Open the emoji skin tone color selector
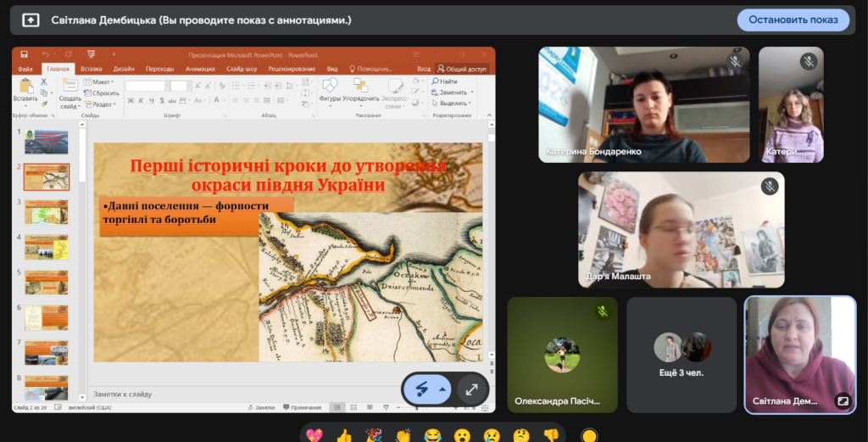The height and width of the screenshot is (442, 868). pyautogui.click(x=588, y=435)
